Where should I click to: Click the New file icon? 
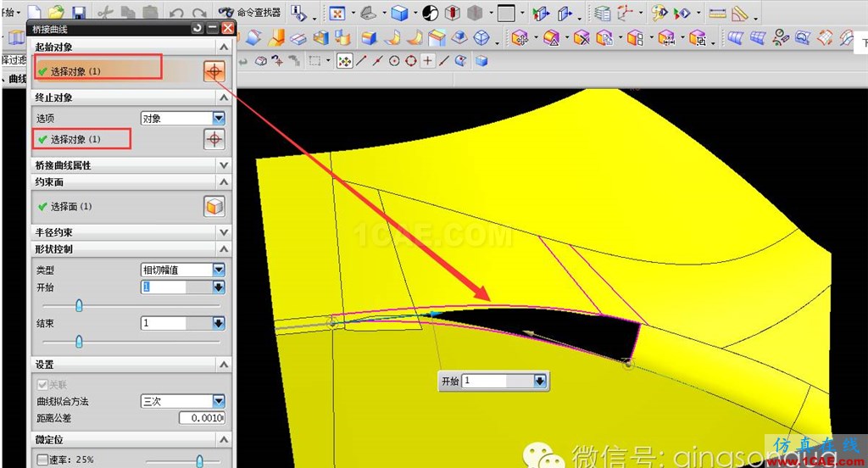(35, 12)
